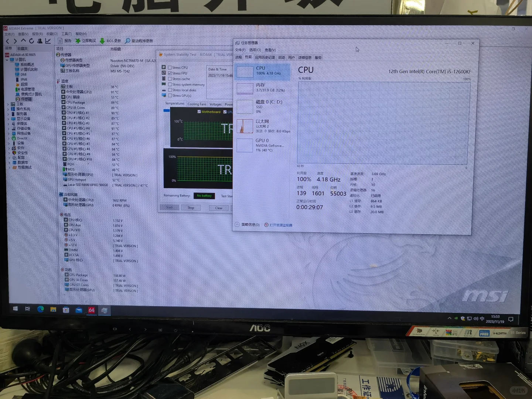Click the AIDA64 taskbar icon
This screenshot has width=532, height=399.
point(92,310)
